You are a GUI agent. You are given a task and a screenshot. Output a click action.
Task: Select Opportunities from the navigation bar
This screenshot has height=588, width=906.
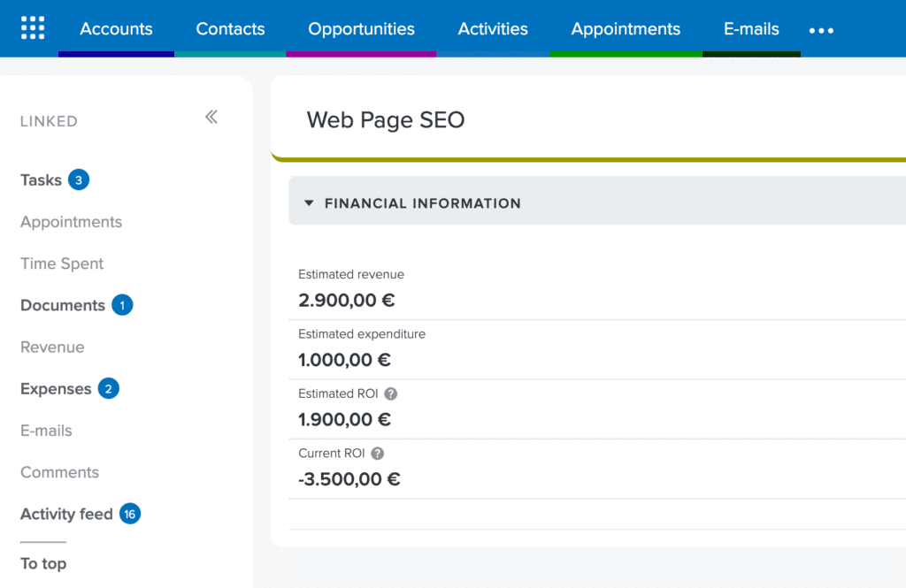[361, 28]
